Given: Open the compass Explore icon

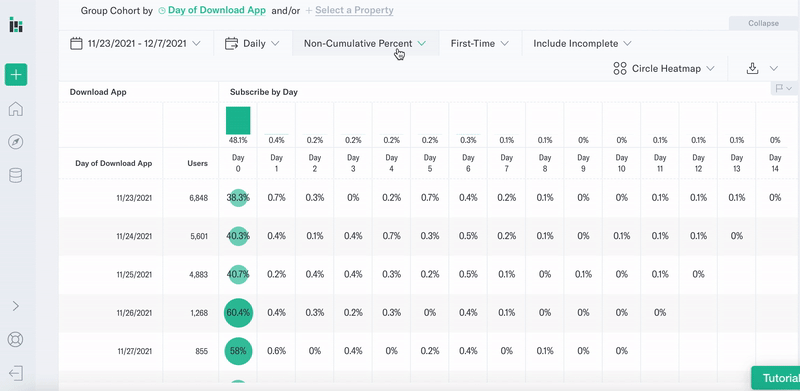Looking at the screenshot, I should (16, 142).
